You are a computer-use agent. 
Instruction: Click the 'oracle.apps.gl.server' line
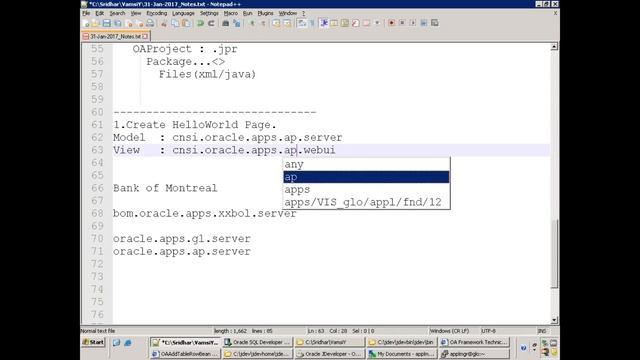click(x=182, y=238)
